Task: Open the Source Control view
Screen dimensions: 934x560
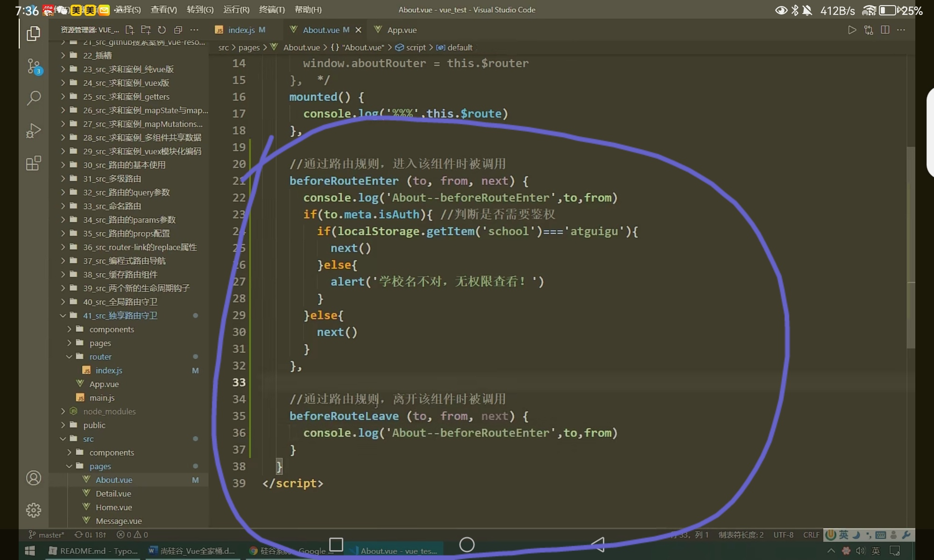Action: (34, 66)
